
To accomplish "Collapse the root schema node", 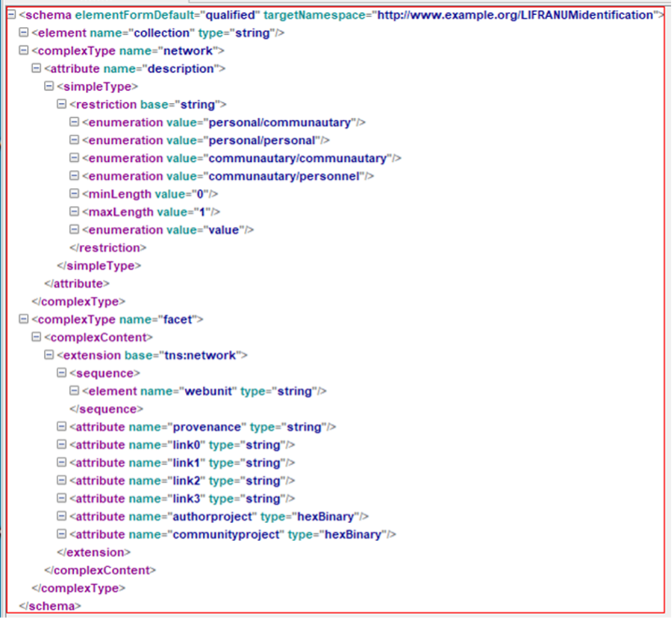I will 11,15.
